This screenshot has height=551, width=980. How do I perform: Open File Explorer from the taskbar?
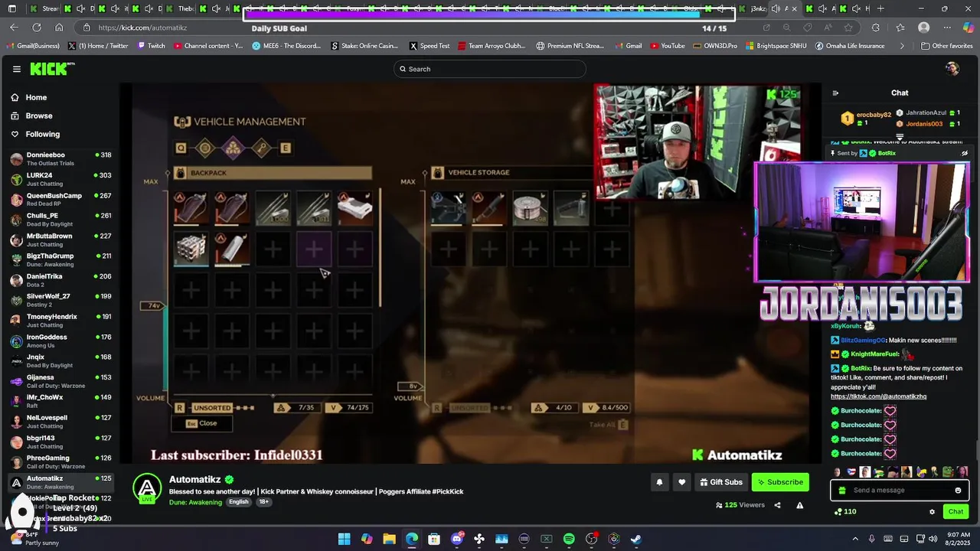click(389, 539)
